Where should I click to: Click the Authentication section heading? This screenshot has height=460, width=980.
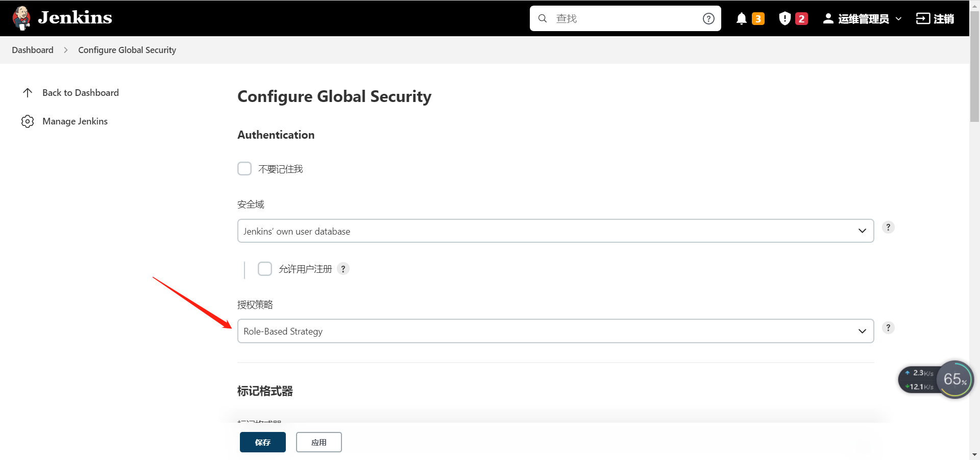click(276, 135)
